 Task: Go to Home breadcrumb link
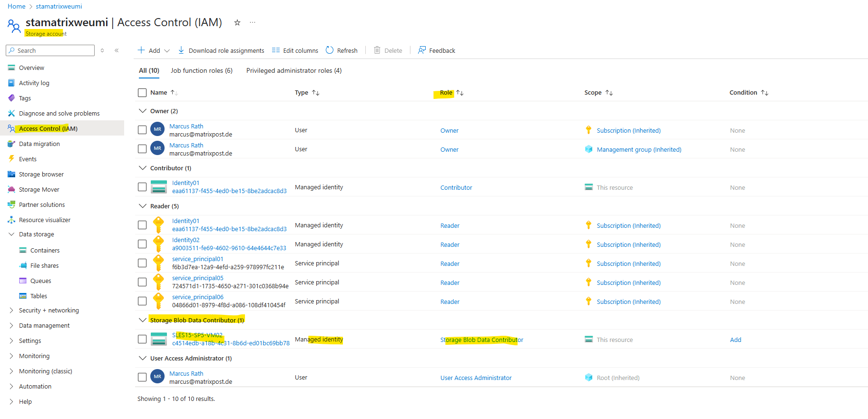click(17, 6)
